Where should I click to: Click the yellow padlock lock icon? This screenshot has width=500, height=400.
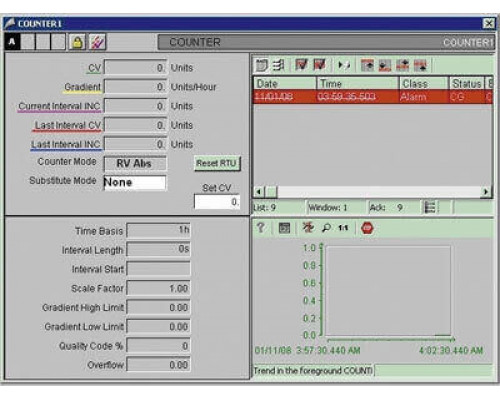click(77, 42)
